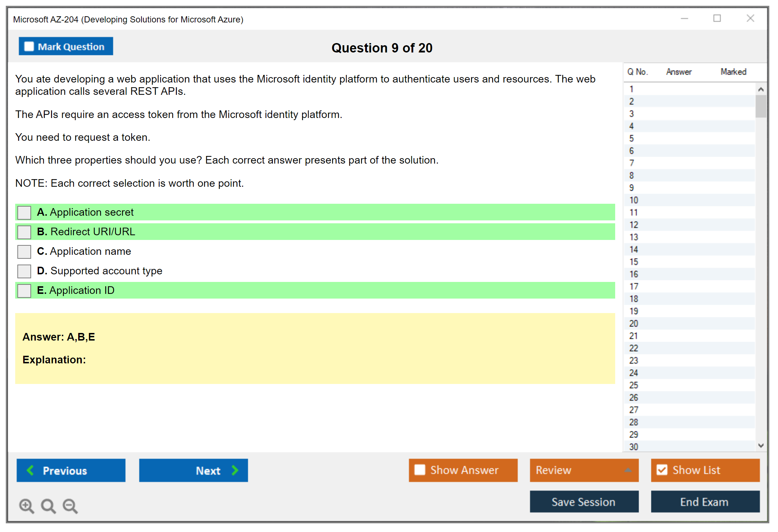Viewport: 778px width, 532px height.
Task: Check option E Application ID
Action: 24,291
